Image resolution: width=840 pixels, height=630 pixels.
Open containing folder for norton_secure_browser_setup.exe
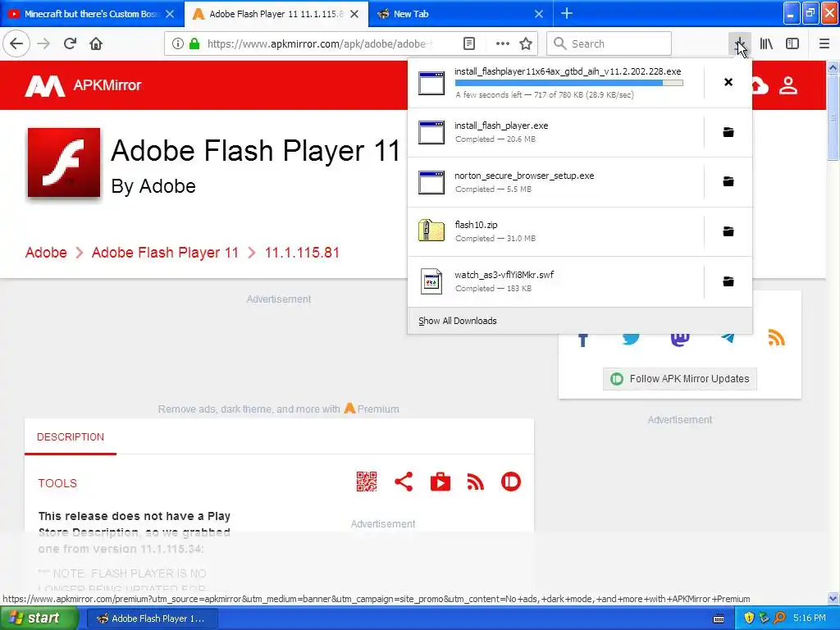(x=728, y=181)
